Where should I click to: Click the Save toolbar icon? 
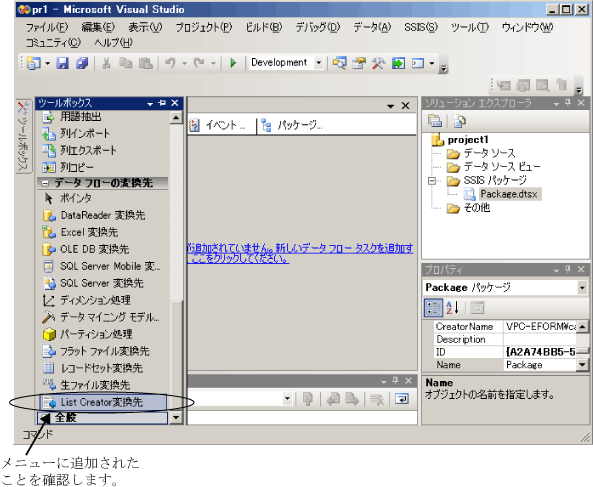(x=63, y=63)
